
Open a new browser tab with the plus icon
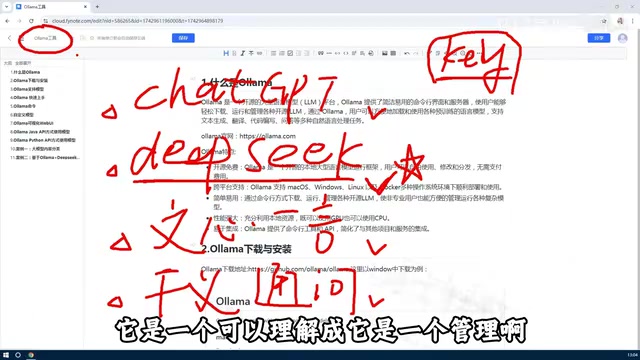(97, 7)
